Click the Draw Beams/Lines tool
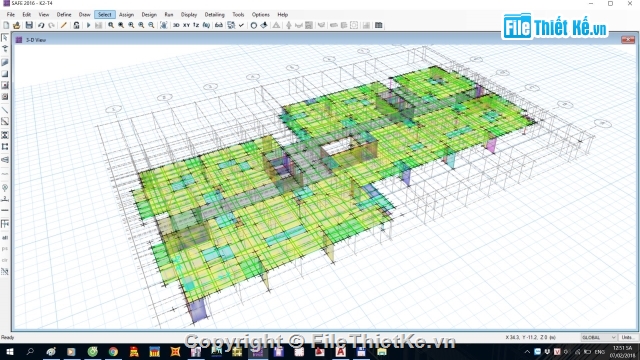640x360 pixels. pos(5,110)
